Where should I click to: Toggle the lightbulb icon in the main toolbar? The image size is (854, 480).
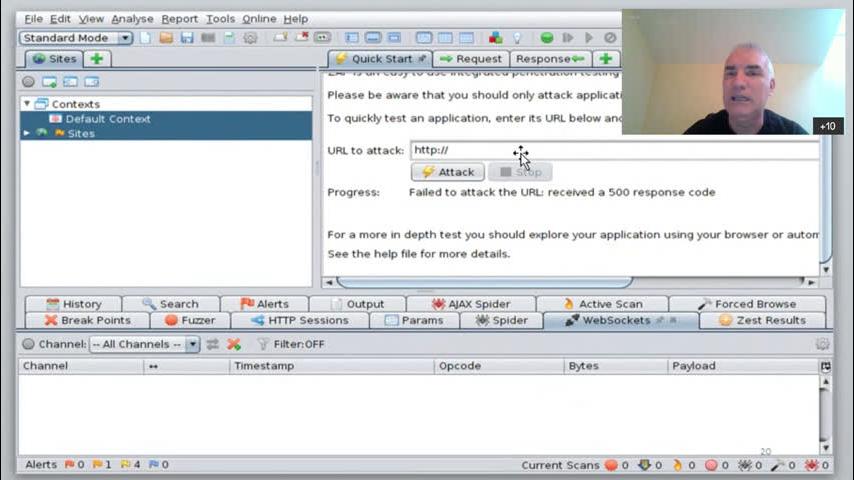pos(517,38)
